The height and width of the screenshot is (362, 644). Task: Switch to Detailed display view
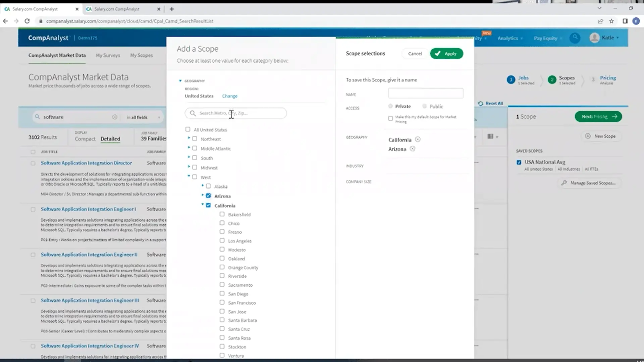point(110,139)
